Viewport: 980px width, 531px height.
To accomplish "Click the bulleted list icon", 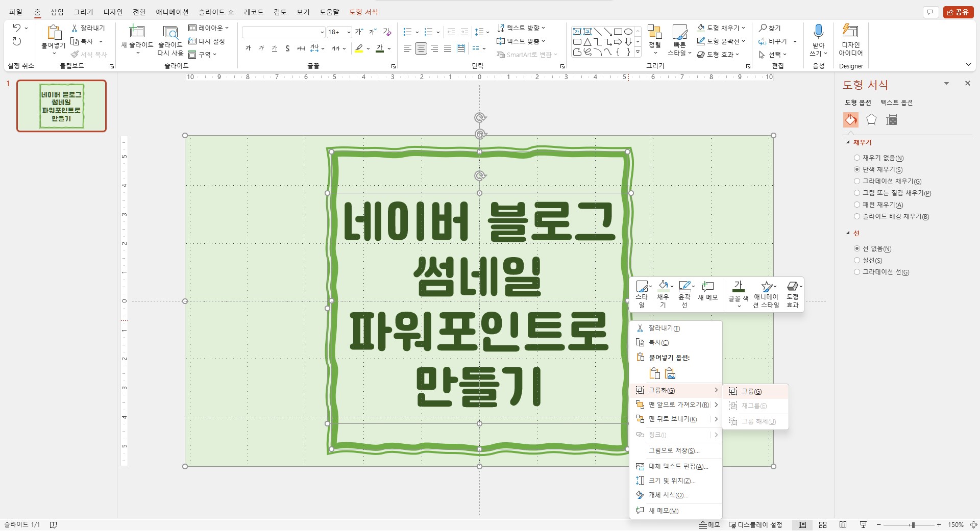I will [407, 32].
